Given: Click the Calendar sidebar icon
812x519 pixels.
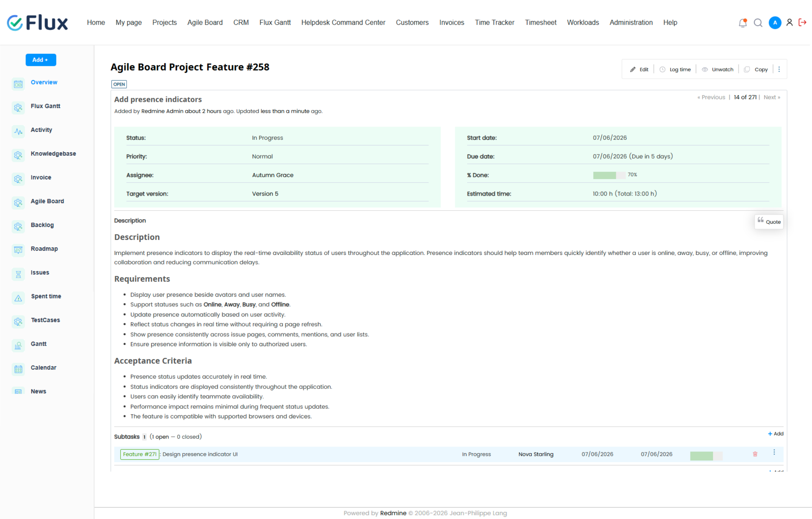Looking at the screenshot, I should 18,369.
